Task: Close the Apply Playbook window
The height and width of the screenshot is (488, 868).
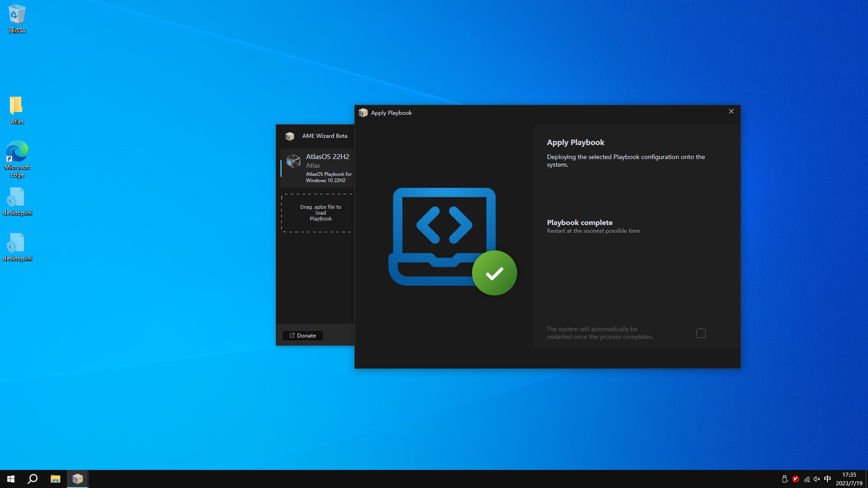Action: point(731,112)
